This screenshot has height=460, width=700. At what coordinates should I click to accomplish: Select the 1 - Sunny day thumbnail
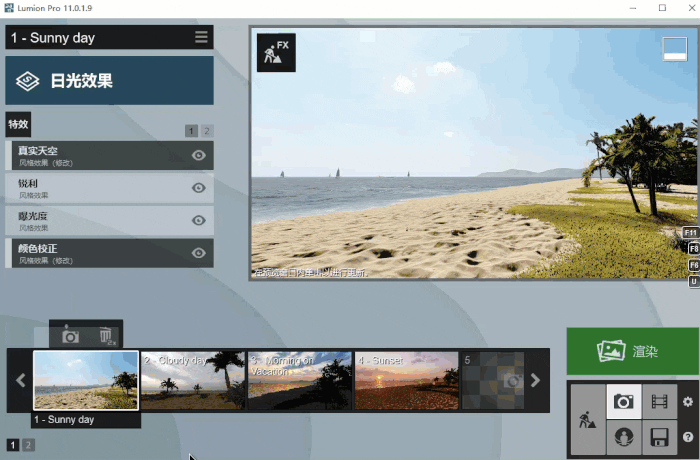click(86, 380)
